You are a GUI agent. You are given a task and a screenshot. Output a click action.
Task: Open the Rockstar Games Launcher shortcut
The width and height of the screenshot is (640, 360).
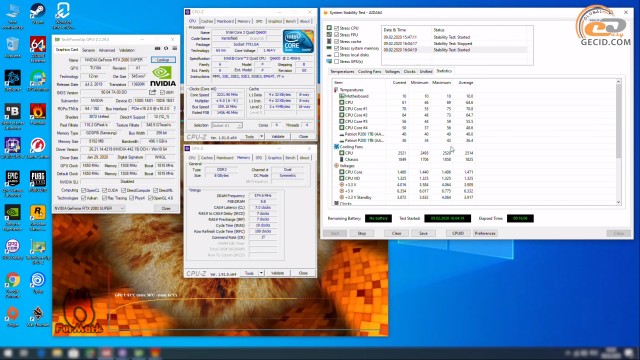point(38,217)
